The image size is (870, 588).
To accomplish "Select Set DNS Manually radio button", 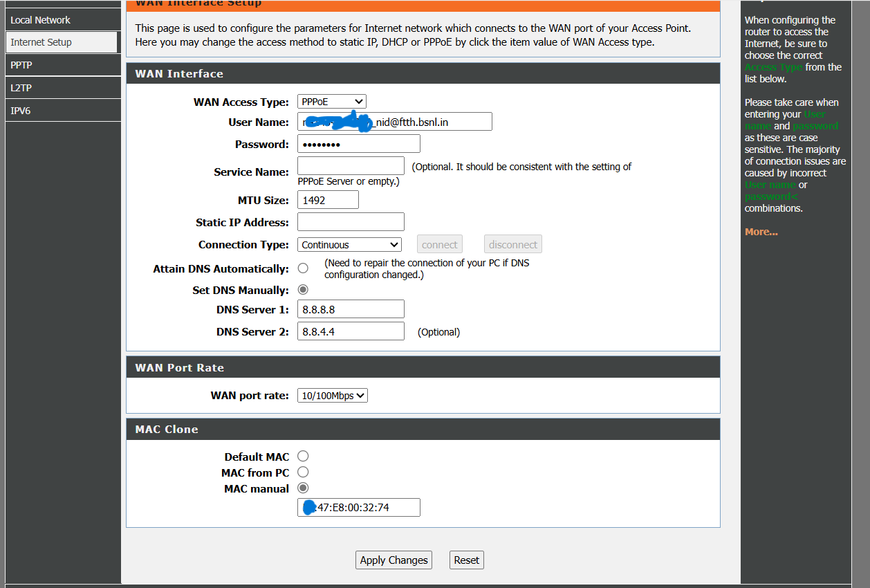I will 303,290.
